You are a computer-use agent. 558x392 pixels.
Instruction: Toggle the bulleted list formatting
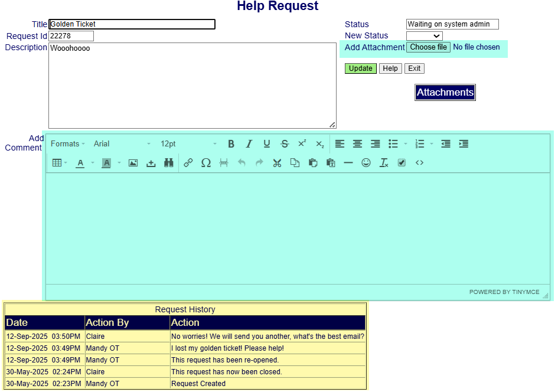393,143
